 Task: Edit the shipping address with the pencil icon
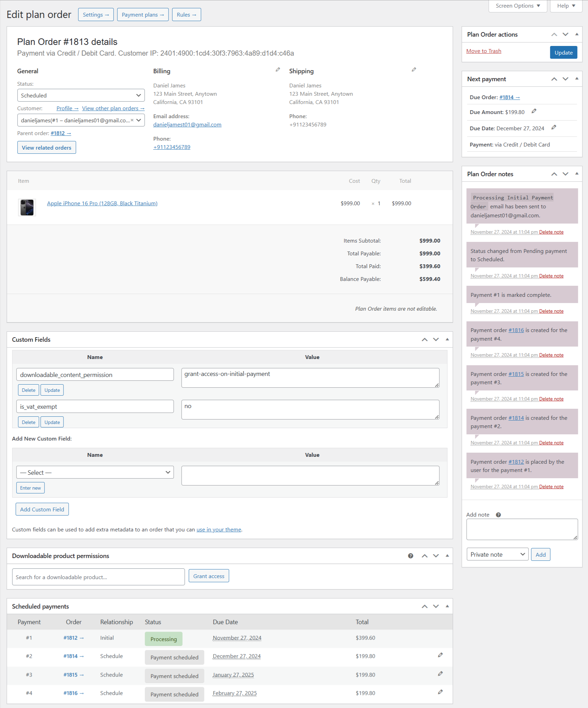414,69
